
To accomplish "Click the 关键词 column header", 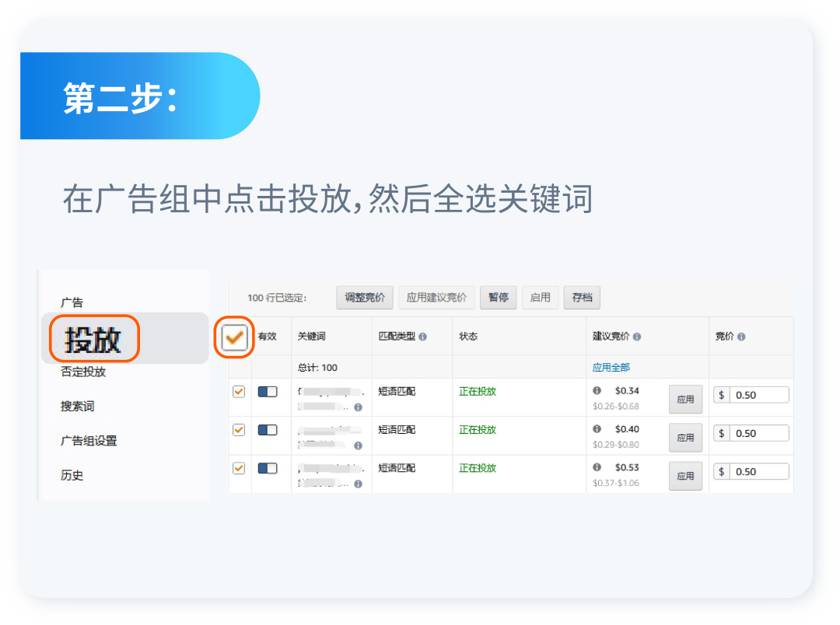I will 311,337.
